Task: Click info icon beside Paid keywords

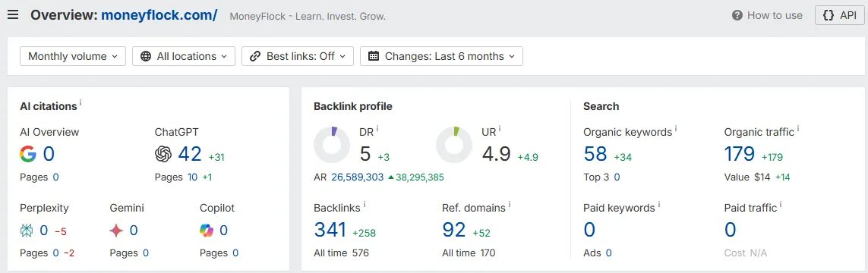Action: click(x=658, y=205)
